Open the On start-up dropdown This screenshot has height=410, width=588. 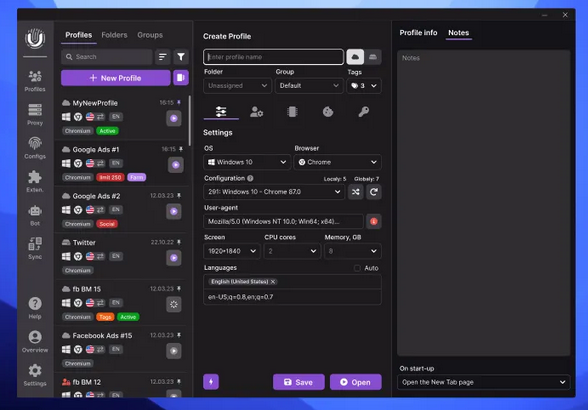(484, 382)
